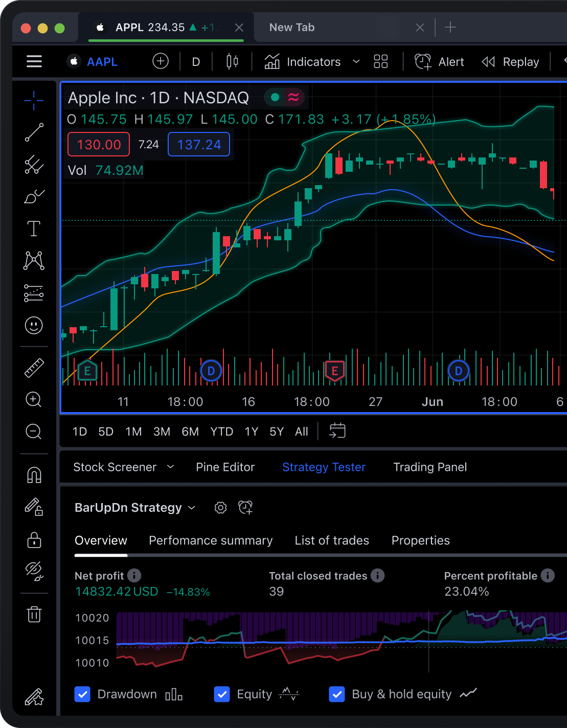Expand the Stock Screener dropdown chevron
Screen dimensions: 567x728
(171, 467)
